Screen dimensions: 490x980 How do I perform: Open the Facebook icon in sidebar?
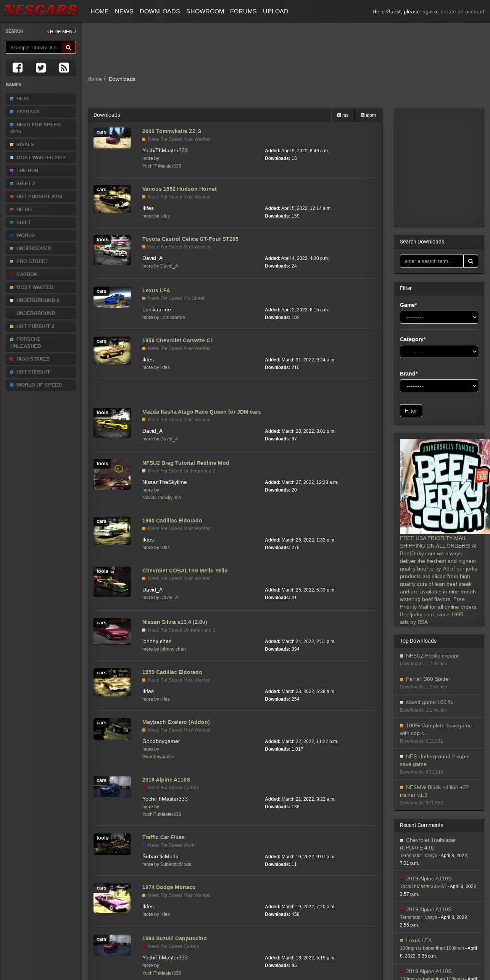(18, 68)
